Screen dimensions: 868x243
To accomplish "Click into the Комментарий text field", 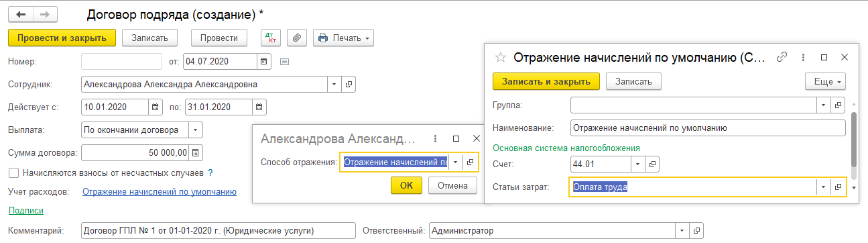I will pos(217,231).
